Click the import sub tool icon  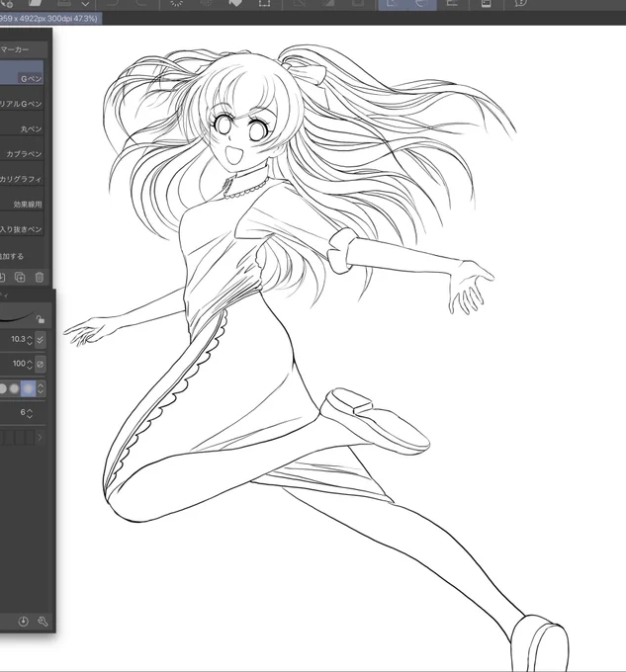(2, 278)
